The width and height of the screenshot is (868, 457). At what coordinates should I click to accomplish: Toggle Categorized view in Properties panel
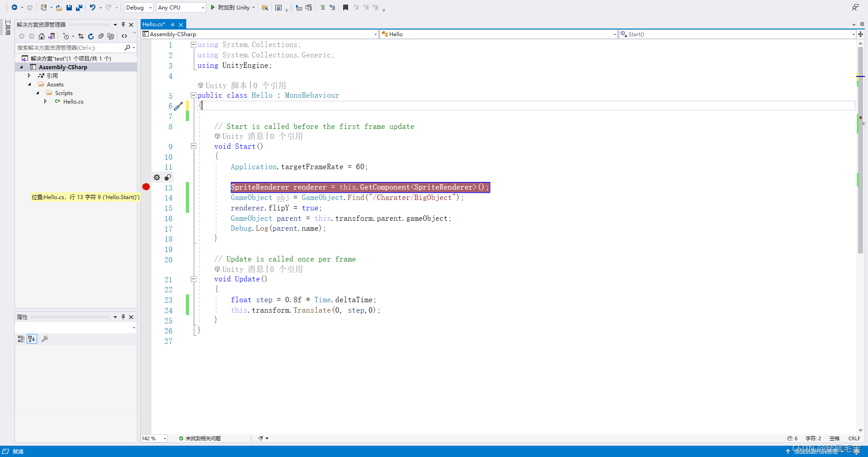(x=21, y=338)
